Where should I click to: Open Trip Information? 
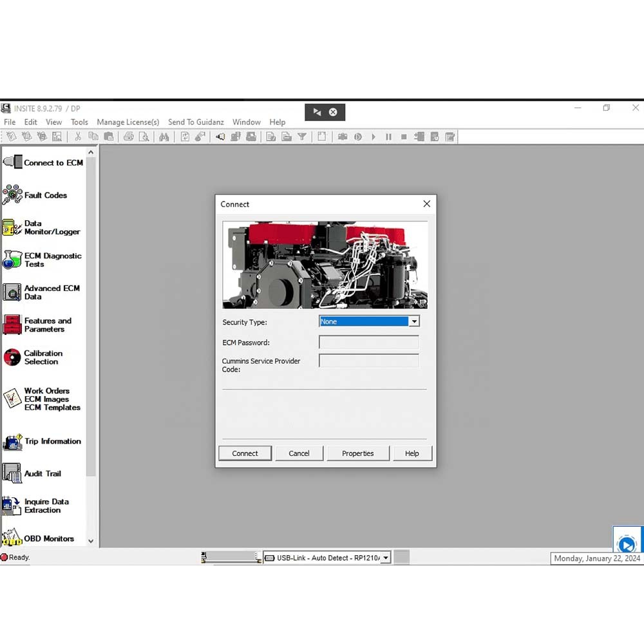coord(42,441)
